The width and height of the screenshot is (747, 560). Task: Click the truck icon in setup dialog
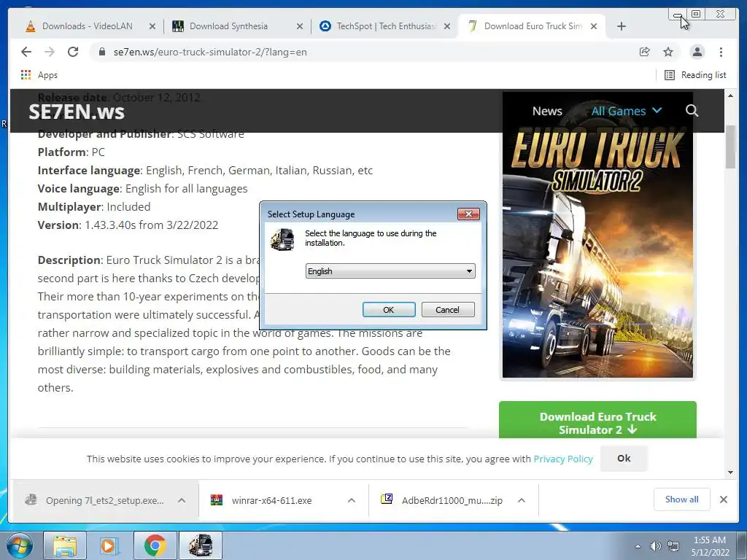(282, 239)
